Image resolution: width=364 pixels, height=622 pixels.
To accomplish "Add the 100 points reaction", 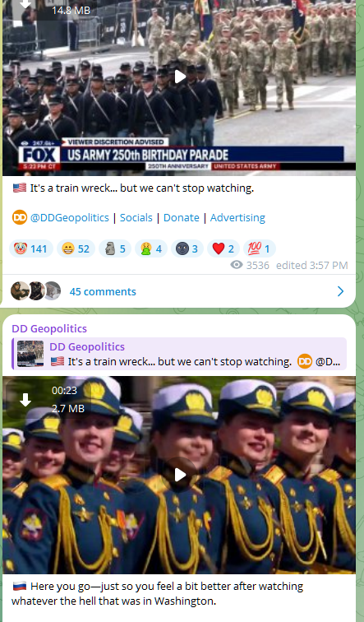I will [x=259, y=248].
